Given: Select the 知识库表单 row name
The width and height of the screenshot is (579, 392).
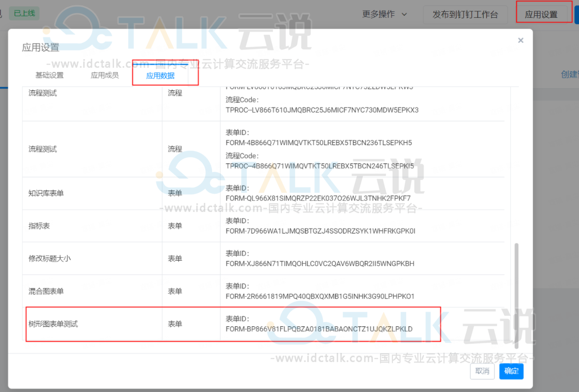Looking at the screenshot, I should tap(46, 193).
